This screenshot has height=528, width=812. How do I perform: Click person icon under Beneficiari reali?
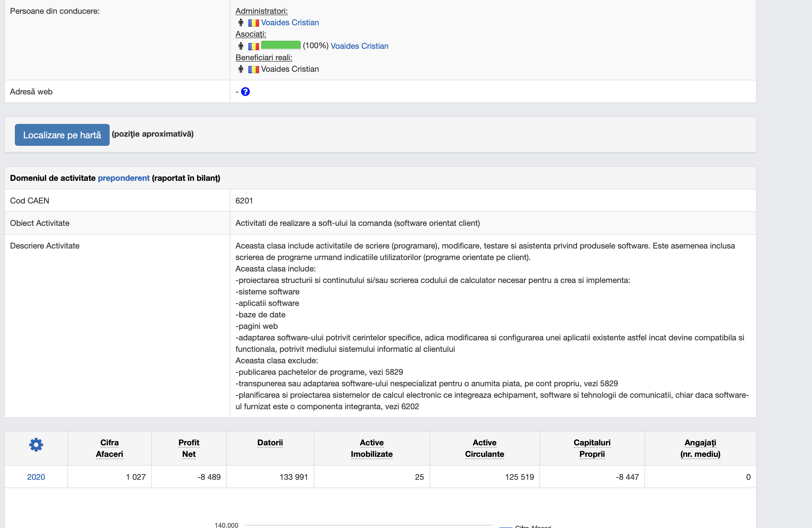point(241,69)
